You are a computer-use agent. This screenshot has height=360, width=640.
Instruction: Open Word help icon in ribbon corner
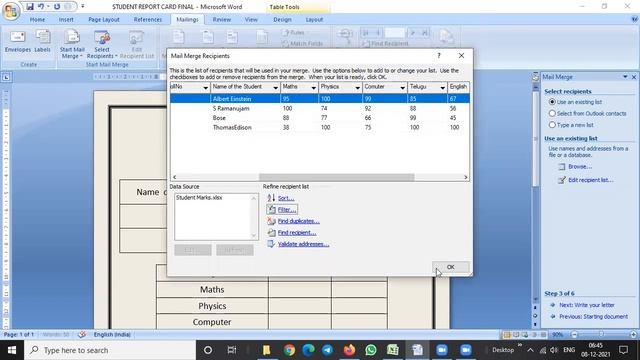tap(635, 19)
